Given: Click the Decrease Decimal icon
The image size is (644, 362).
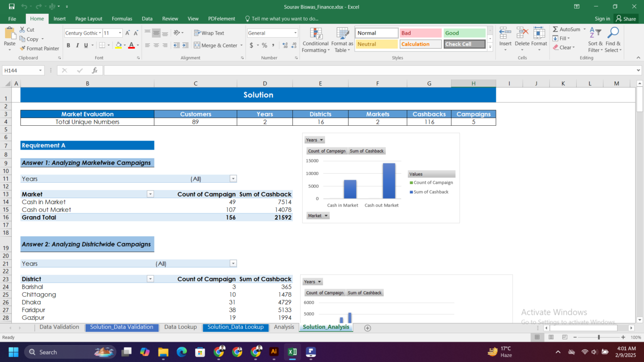Looking at the screenshot, I should (294, 45).
